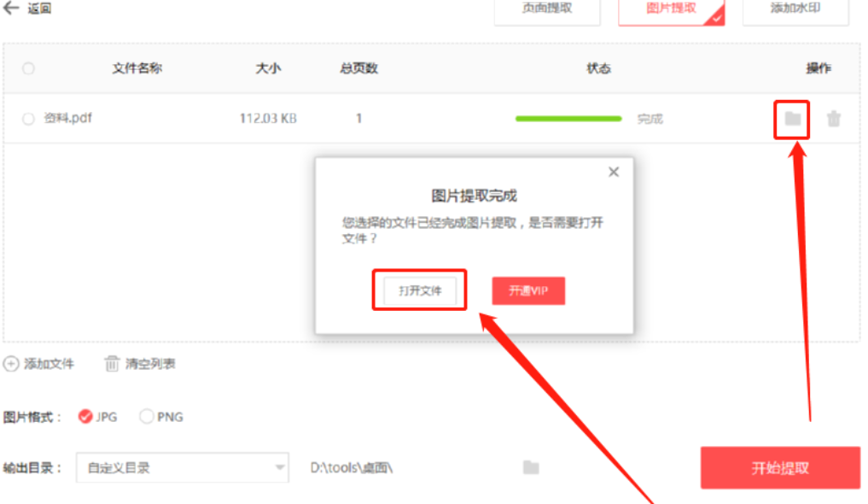Viewport: 868px width, 504px height.
Task: Choose PNG image format
Action: 146,417
